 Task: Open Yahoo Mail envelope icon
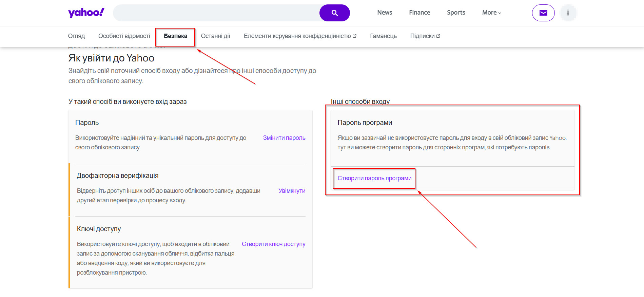[x=543, y=13]
